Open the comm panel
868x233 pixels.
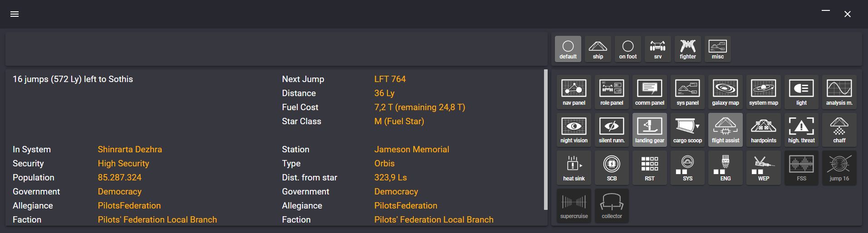click(649, 92)
